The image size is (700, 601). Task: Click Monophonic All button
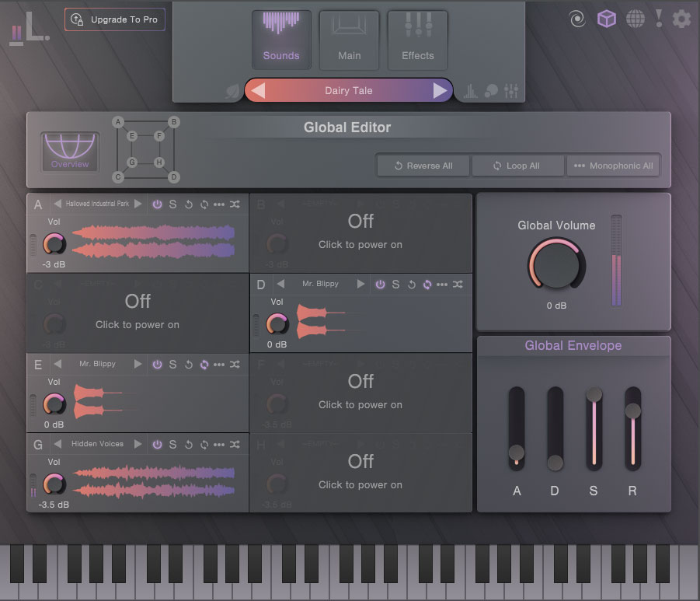(x=614, y=166)
